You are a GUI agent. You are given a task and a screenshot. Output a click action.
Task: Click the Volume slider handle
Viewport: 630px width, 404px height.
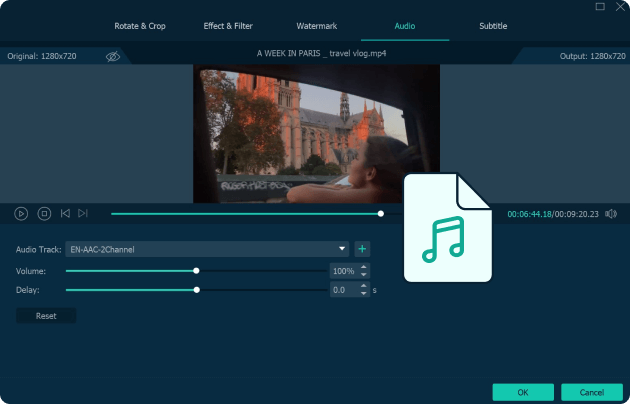pyautogui.click(x=196, y=271)
